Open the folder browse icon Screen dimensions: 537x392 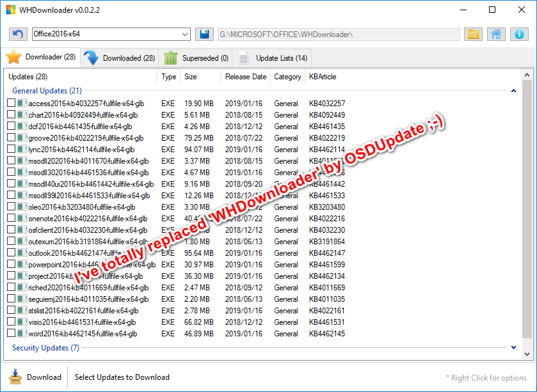[473, 34]
